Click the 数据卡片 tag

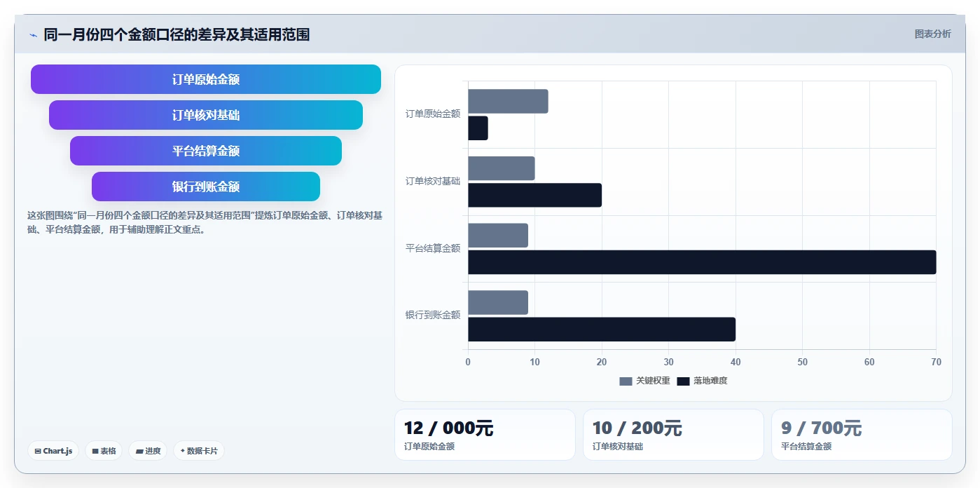pos(199,451)
